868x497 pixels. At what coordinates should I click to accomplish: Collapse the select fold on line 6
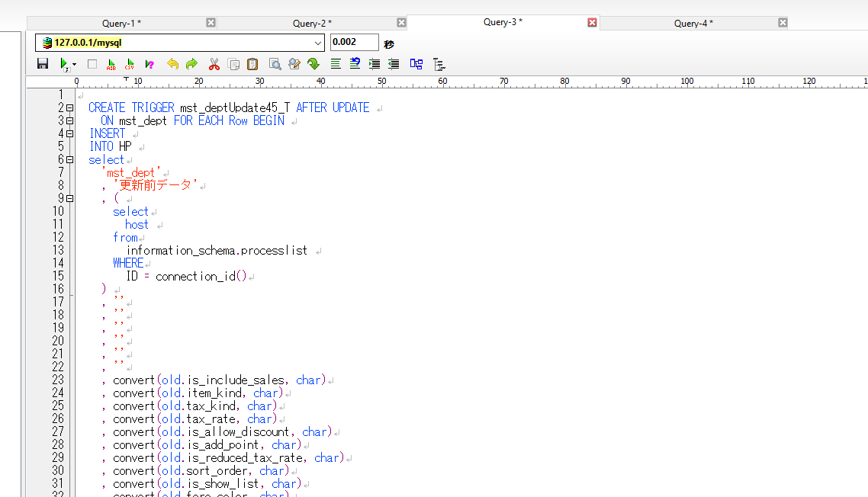tap(69, 159)
